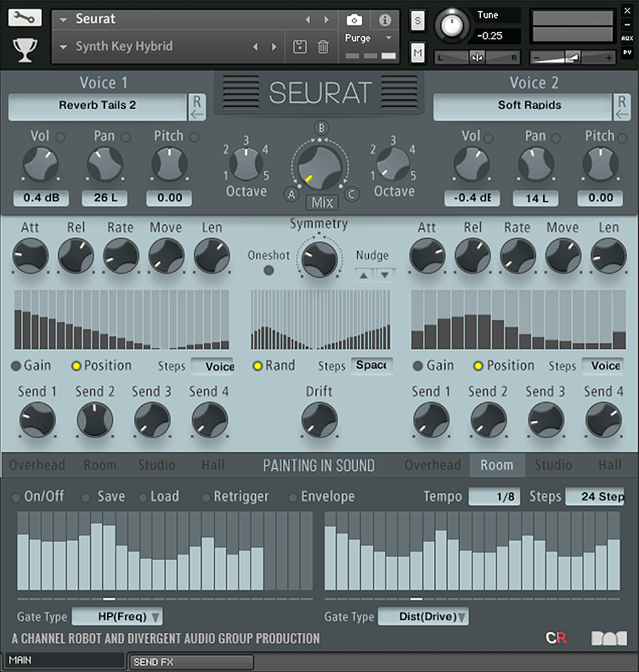
Task: Open the instrument info icon
Action: click(384, 20)
